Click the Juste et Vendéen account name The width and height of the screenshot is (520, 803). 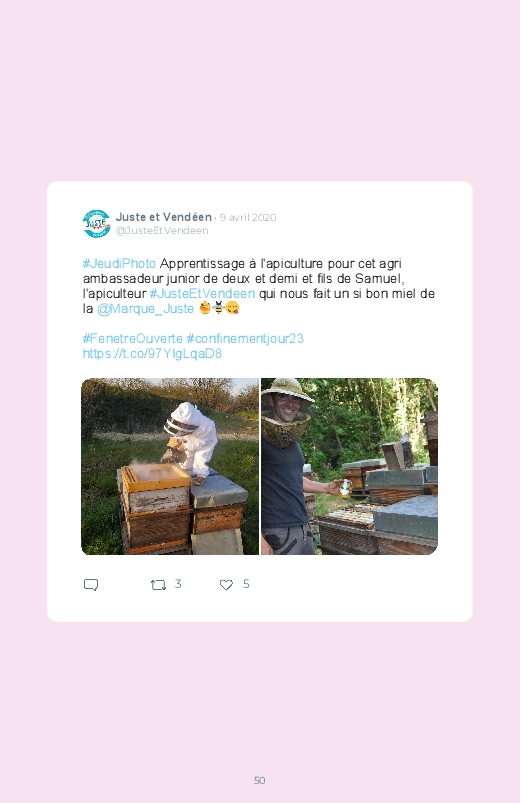163,217
